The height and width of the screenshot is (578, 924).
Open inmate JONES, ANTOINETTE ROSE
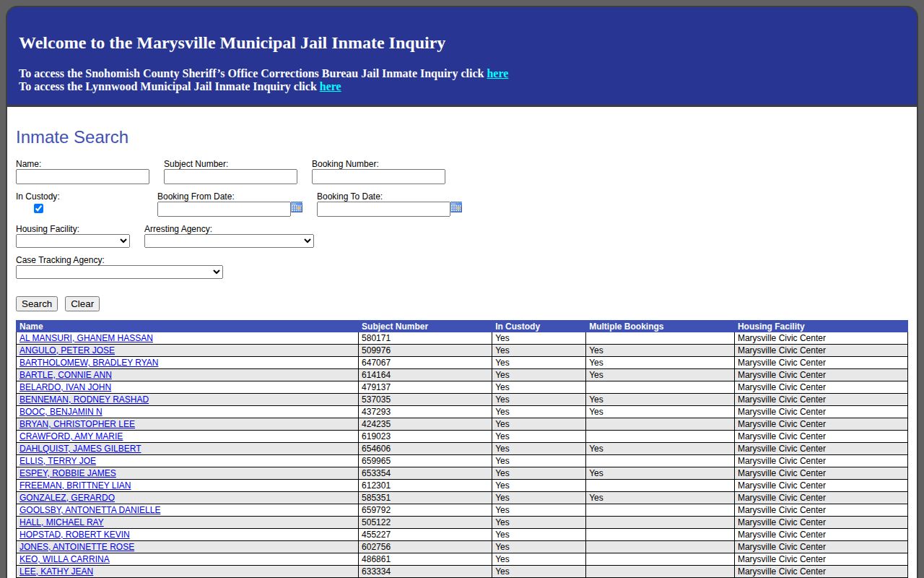pyautogui.click(x=77, y=547)
